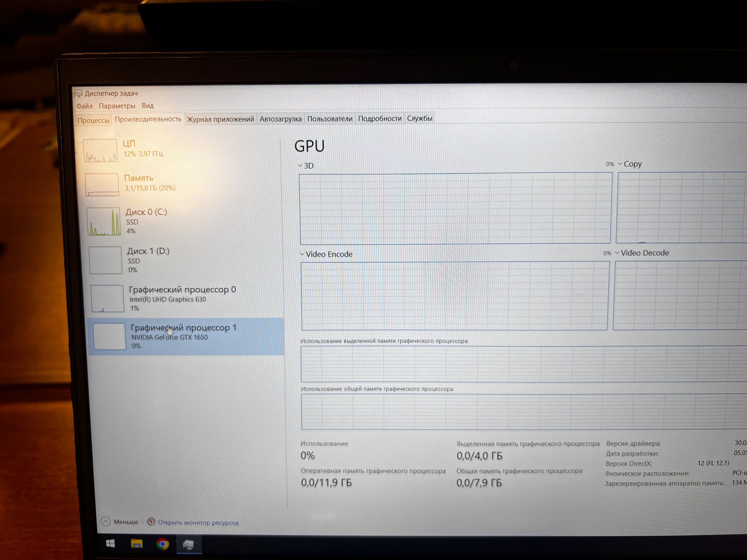Select Диск 1 (D:) graph icon
Screen dimensions: 747x560
[x=106, y=260]
